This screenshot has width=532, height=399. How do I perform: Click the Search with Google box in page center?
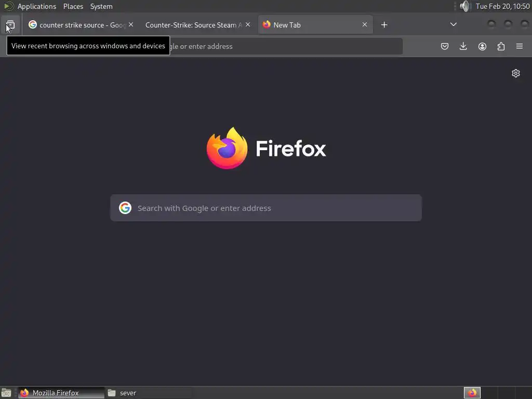click(266, 208)
